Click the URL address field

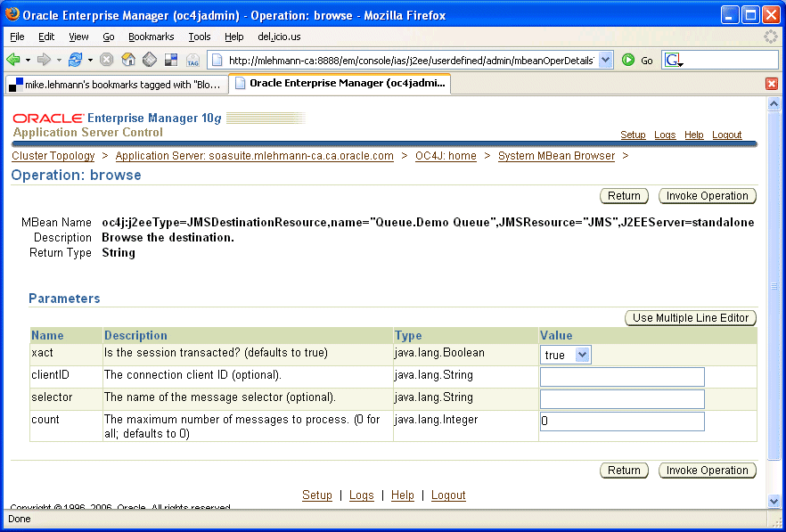411,61
